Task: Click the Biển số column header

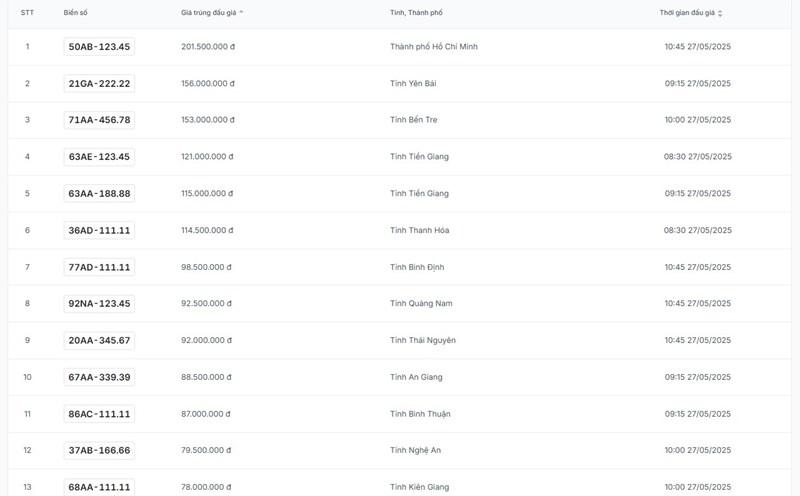Action: pos(77,13)
